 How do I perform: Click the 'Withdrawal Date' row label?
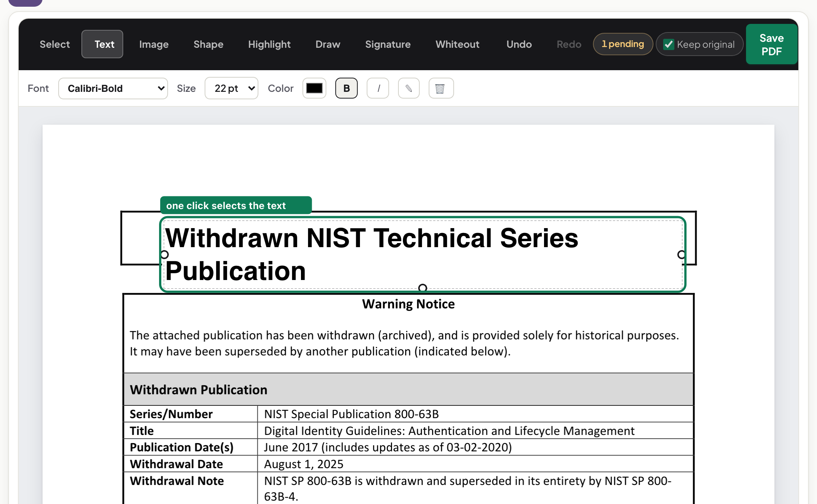pyautogui.click(x=176, y=464)
